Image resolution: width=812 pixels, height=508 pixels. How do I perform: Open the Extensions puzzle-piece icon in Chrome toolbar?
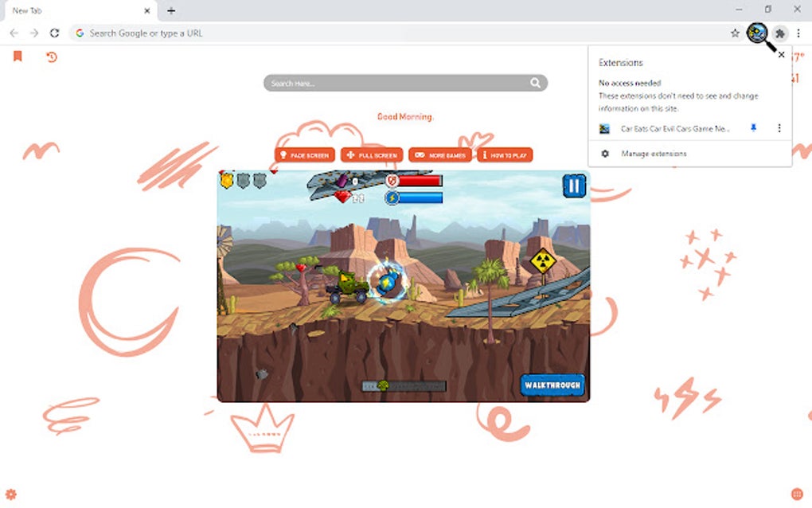tap(780, 33)
